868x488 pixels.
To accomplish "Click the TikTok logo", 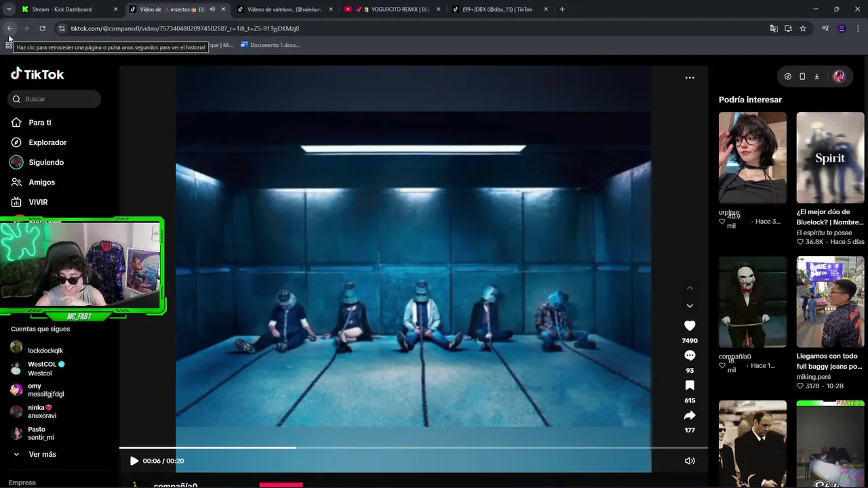I will pos(37,74).
